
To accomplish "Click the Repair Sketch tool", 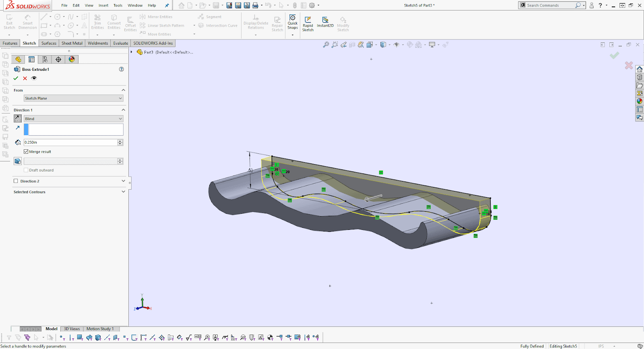I will point(277,24).
